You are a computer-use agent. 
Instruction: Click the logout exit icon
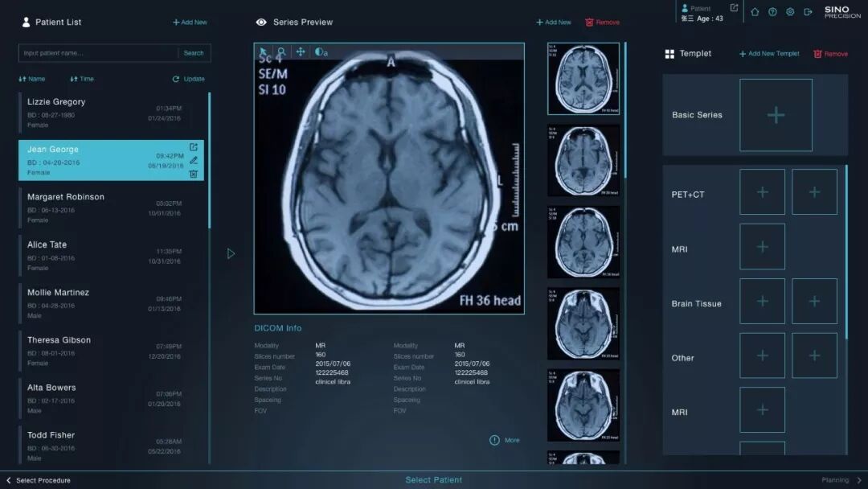point(808,11)
